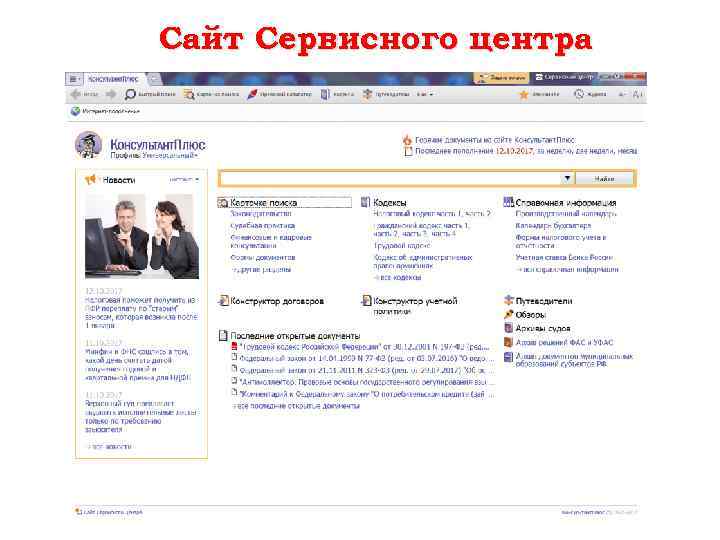The image size is (720, 540).
Task: Open the Карточка поиска section heading
Action: [x=264, y=202]
